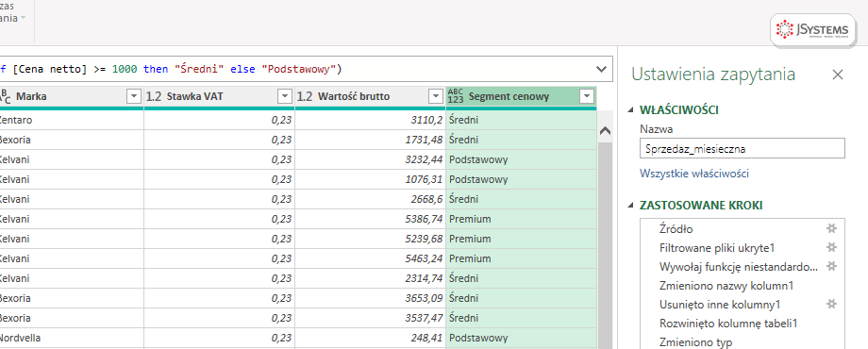Click the Nazwa field with Sprzedaz_miesieczna

(x=743, y=148)
